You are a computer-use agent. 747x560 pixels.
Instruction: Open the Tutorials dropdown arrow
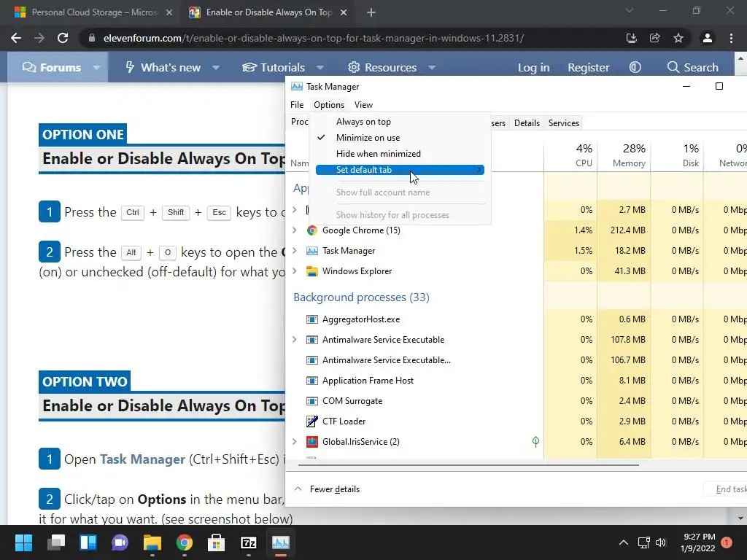click(320, 68)
